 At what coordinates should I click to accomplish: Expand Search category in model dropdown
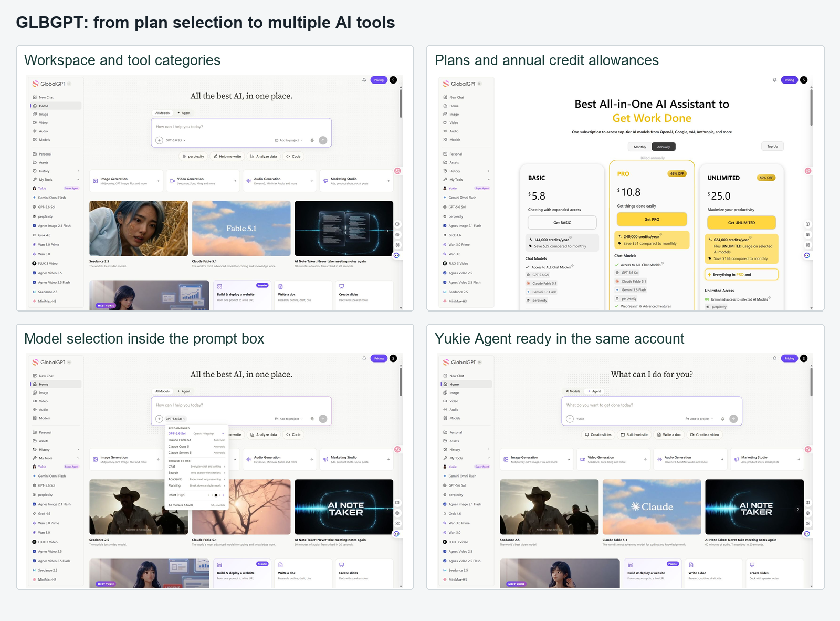[x=196, y=473]
